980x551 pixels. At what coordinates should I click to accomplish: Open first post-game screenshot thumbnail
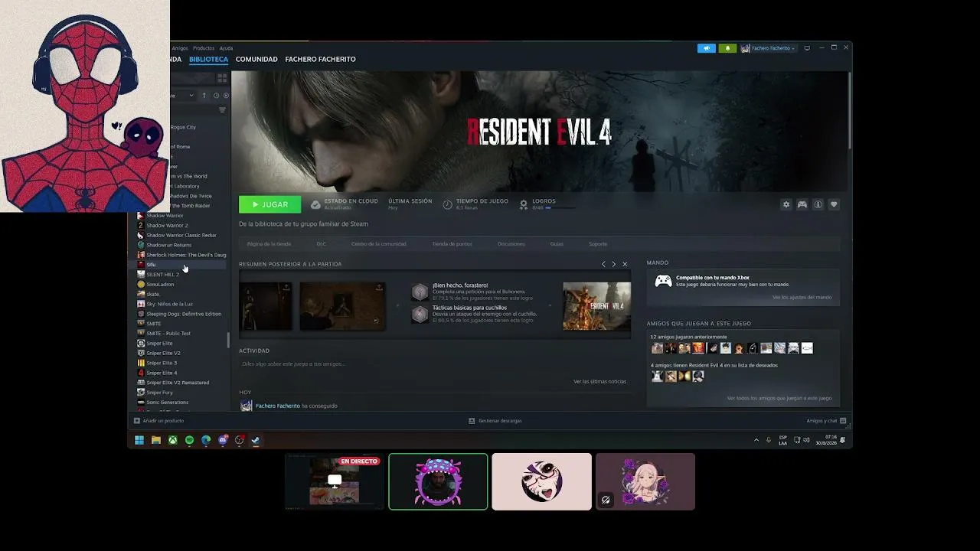pos(265,306)
